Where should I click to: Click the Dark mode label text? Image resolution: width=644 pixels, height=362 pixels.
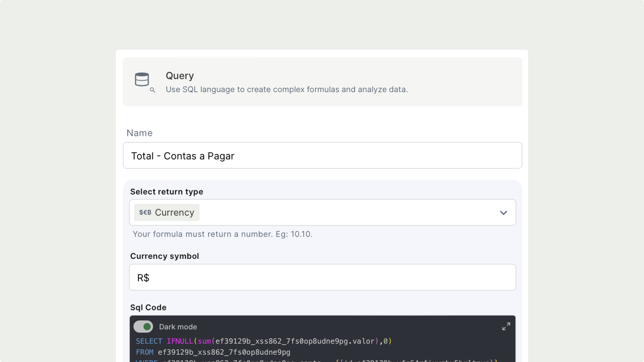[x=178, y=327]
